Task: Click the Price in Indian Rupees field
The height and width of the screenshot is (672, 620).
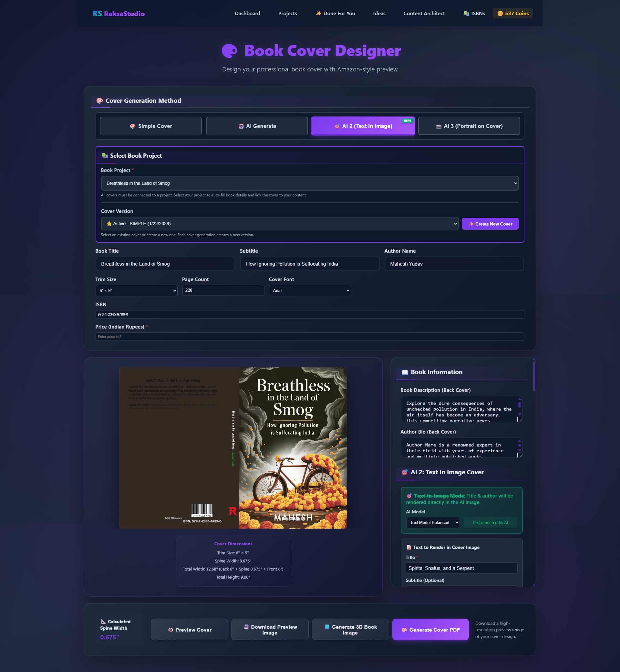Action: [309, 337]
